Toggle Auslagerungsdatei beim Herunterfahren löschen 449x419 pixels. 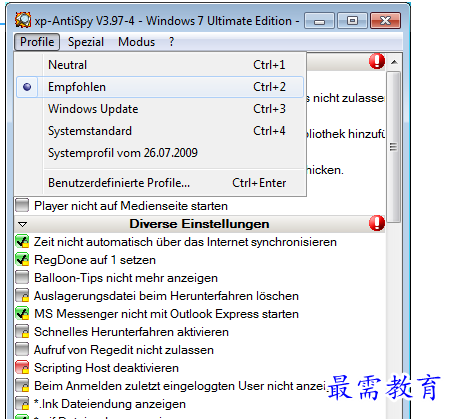tap(22, 295)
